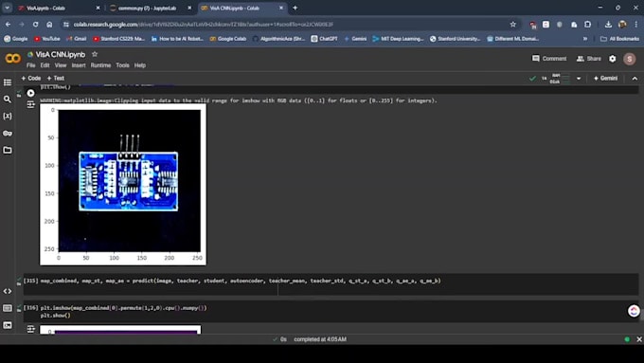644x363 pixels.
Task: Open the tab search dropdown arrow
Action: tap(7, 8)
